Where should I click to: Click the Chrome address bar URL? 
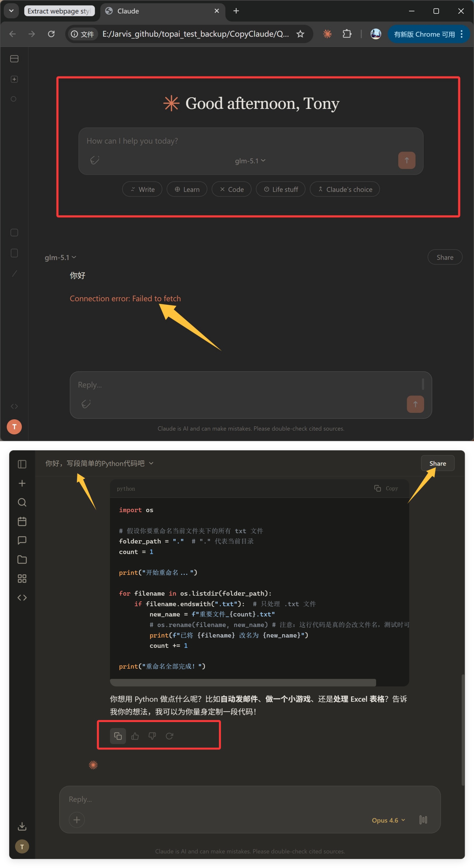pyautogui.click(x=196, y=34)
